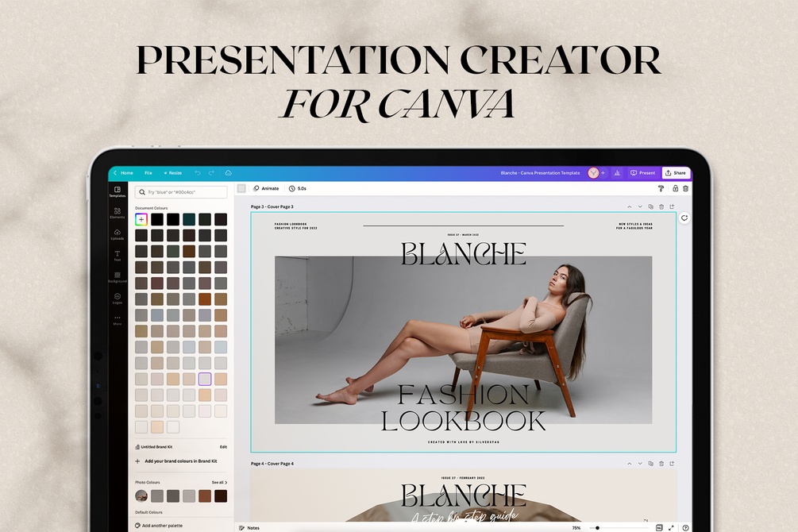Go back Home using header arrow
The height and width of the screenshot is (532, 798).
tap(124, 173)
